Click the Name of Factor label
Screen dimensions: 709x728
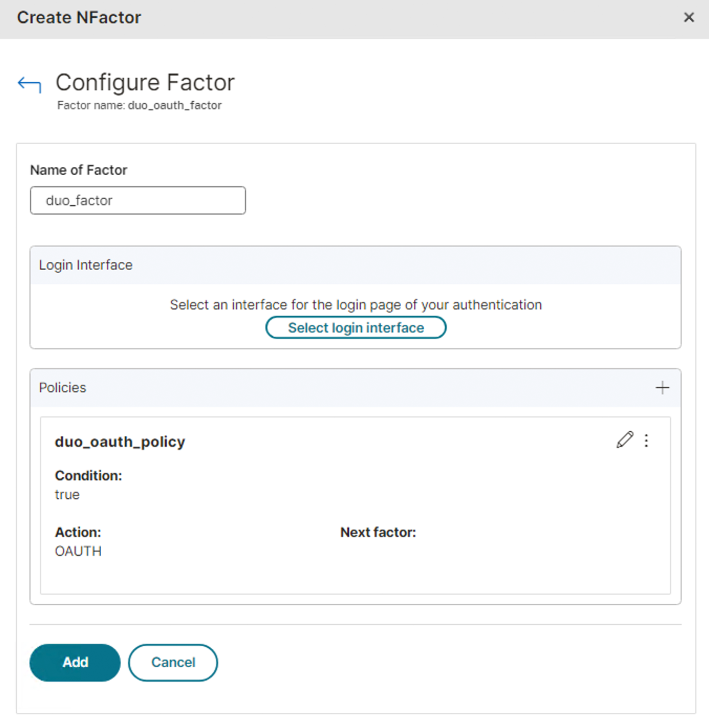pos(79,170)
